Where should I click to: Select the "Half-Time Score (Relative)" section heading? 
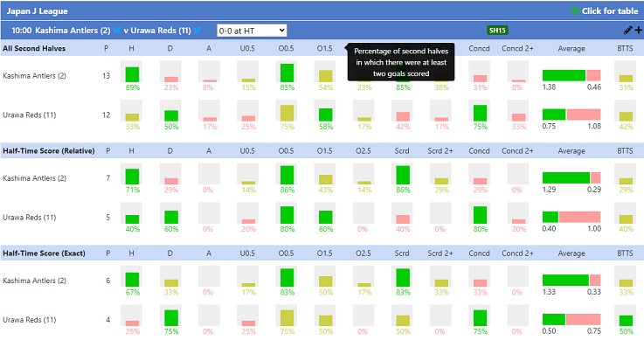coord(48,150)
